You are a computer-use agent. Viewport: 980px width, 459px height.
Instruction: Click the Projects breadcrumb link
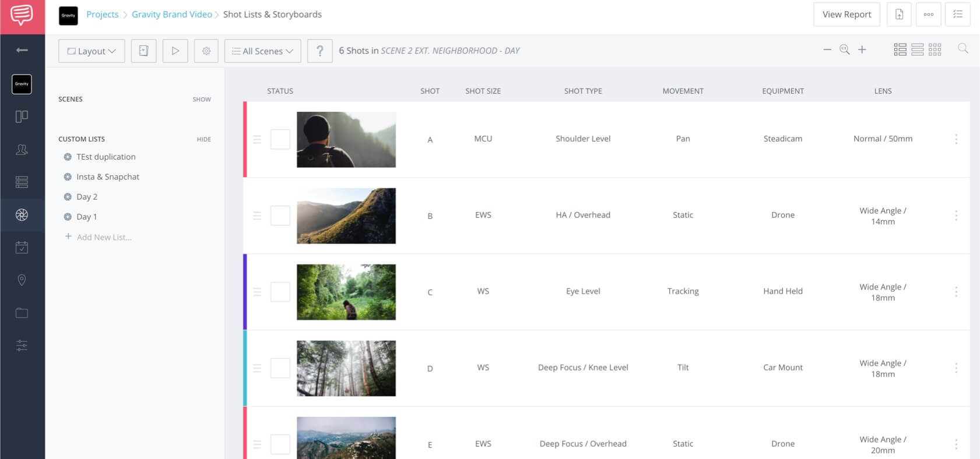pos(102,15)
